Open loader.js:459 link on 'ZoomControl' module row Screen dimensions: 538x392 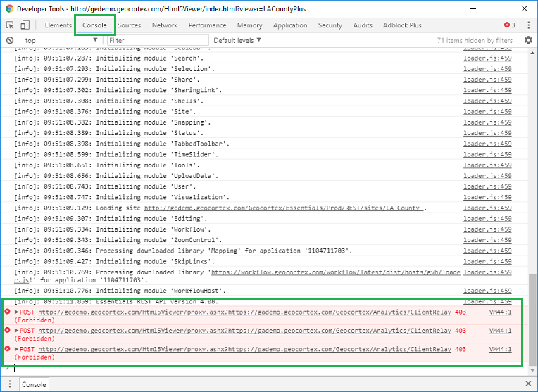pyautogui.click(x=487, y=240)
